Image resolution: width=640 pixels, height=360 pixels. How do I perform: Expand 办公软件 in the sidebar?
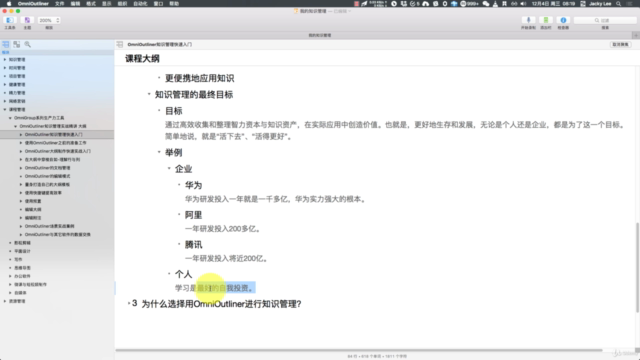(10, 276)
